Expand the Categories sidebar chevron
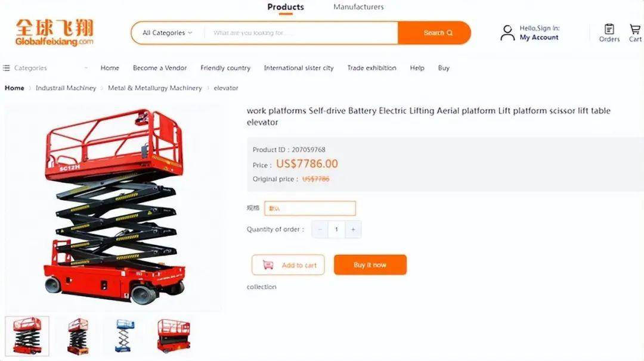This screenshot has width=644, height=361. [x=86, y=68]
